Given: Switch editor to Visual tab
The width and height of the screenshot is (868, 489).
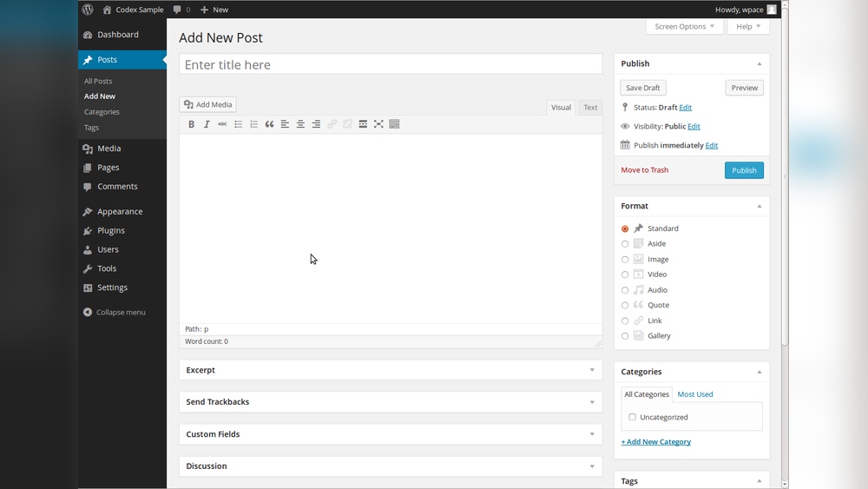Looking at the screenshot, I should tap(561, 108).
